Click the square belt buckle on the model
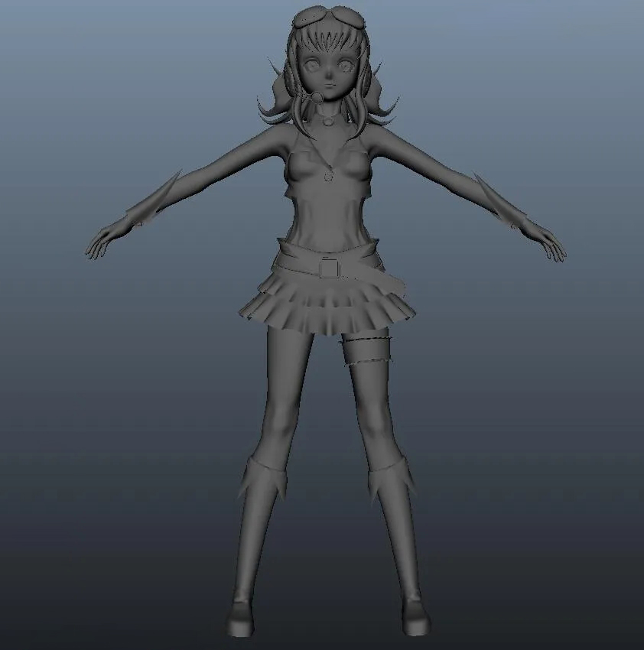This screenshot has width=644, height=650. click(330, 268)
